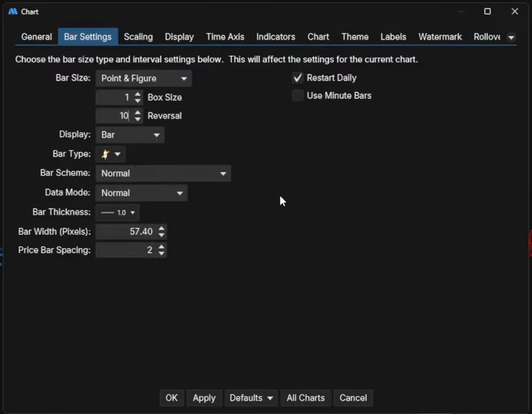The image size is (532, 414).
Task: Open the Bar Thickness dropdown
Action: pos(118,212)
